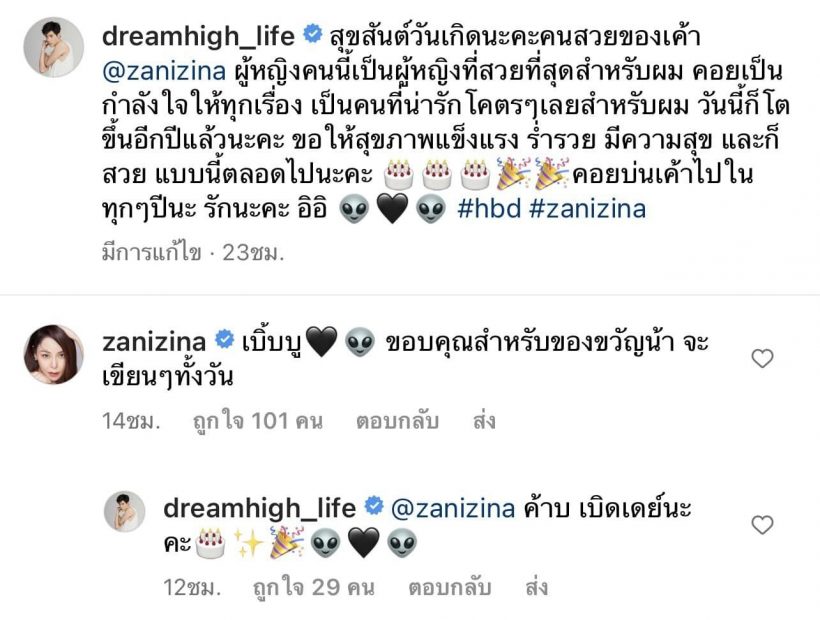820x620 pixels.
Task: Click dreamhigh_life username in reply
Action: tap(259, 508)
